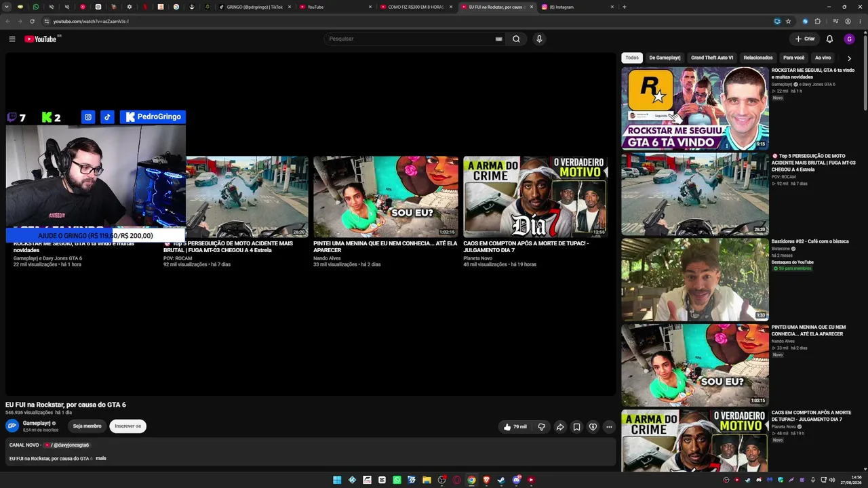Click sidebar text "POV: ROCAM" channel name
This screenshot has width=868, height=488.
click(784, 177)
